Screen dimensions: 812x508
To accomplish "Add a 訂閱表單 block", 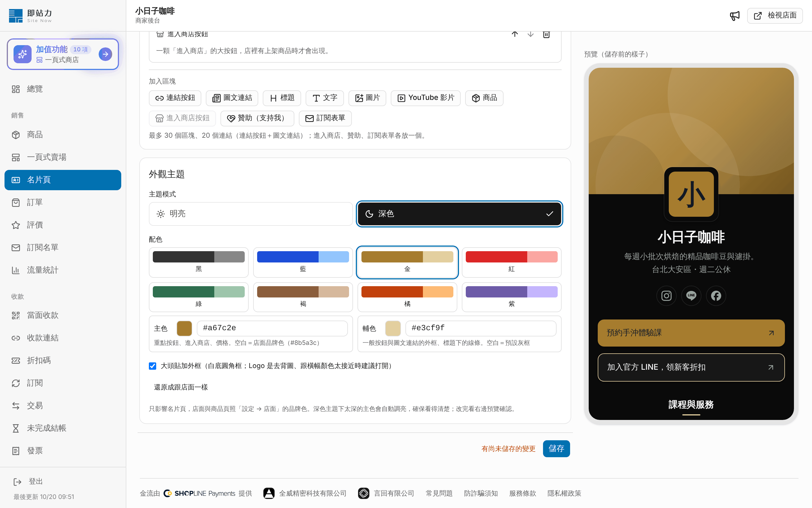I will coord(325,118).
